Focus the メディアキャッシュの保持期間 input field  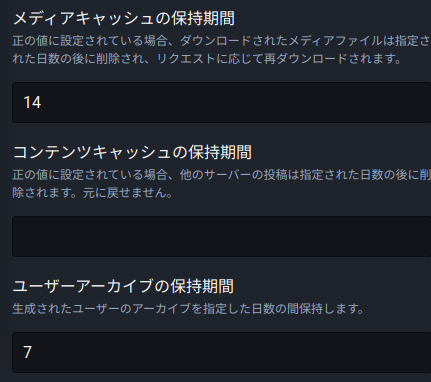pos(222,103)
